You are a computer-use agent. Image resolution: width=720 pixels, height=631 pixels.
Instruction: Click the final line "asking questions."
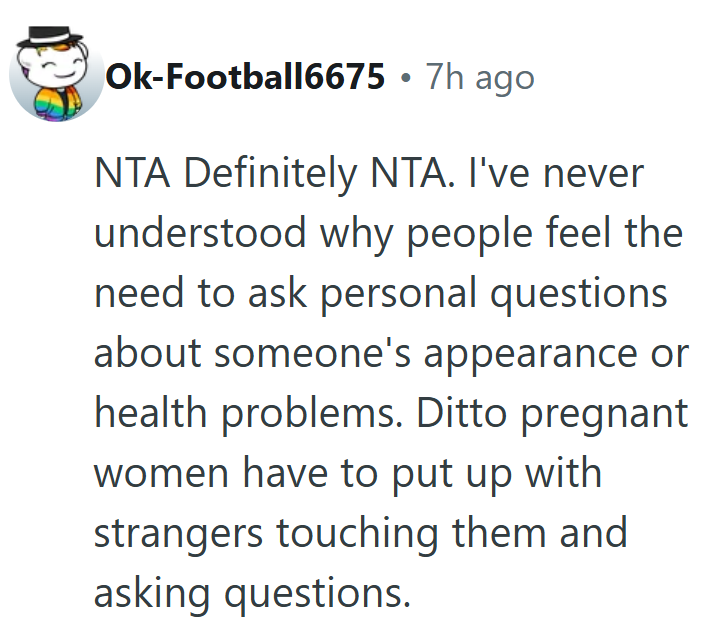pyautogui.click(x=252, y=593)
